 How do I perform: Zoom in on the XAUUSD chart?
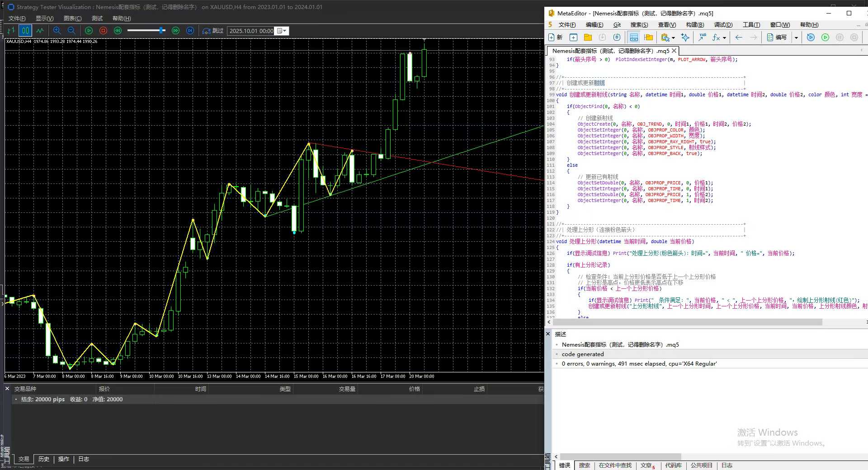click(57, 31)
